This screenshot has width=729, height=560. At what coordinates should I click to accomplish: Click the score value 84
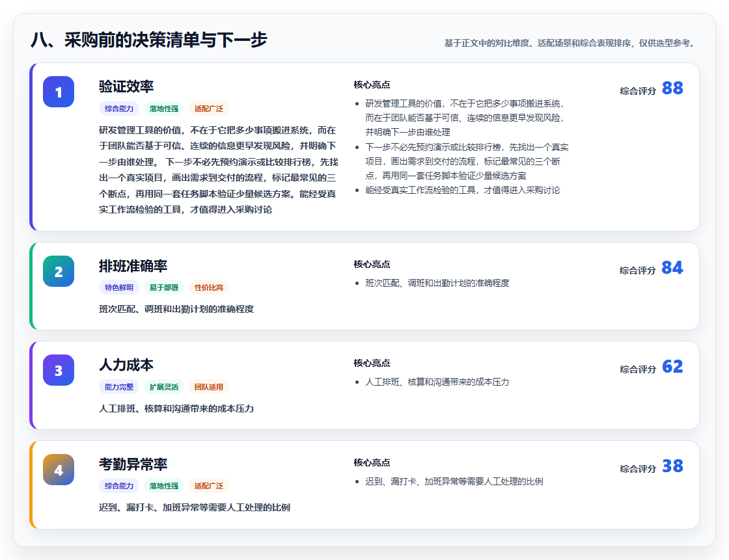[x=672, y=268]
